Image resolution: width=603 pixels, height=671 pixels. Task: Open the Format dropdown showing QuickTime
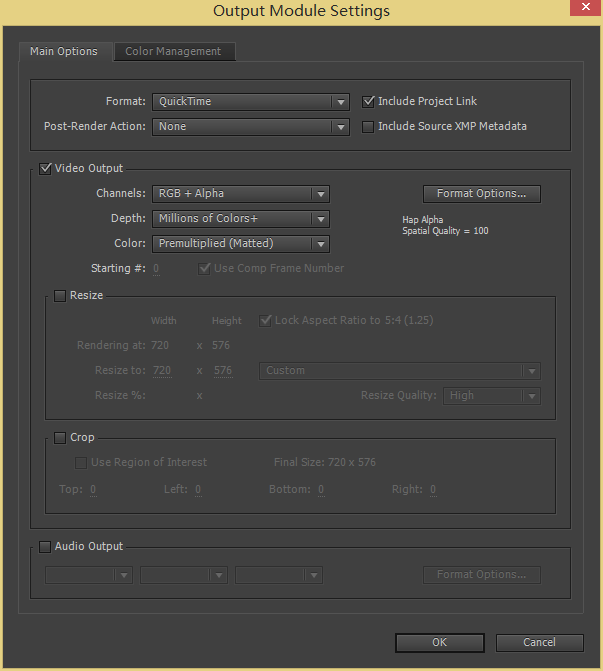click(x=251, y=102)
